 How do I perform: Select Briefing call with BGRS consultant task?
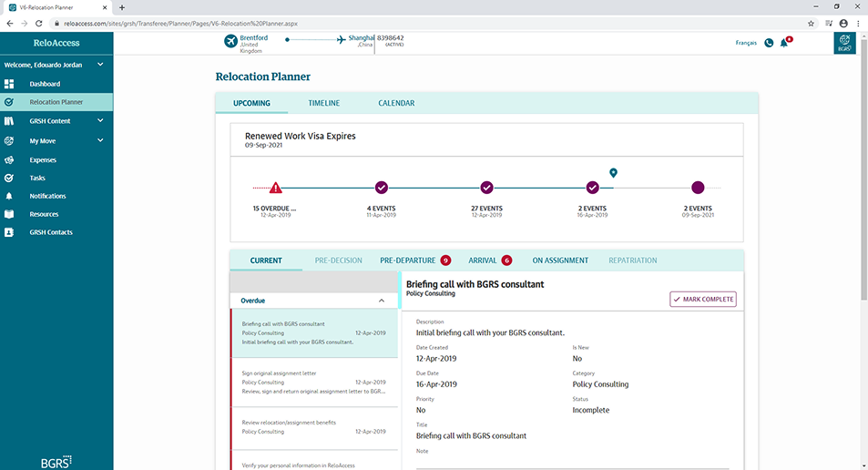coord(314,332)
